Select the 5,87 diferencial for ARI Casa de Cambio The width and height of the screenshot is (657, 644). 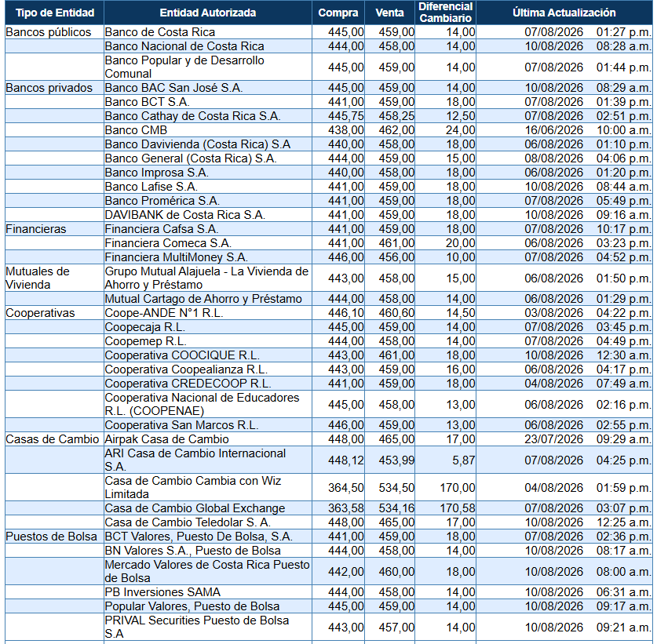coord(464,460)
